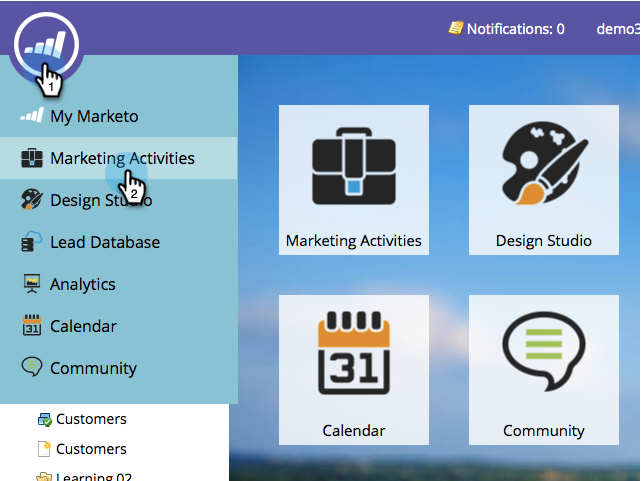This screenshot has height=481, width=641.
Task: Open Analytics from the navigation menu
Action: [x=119, y=284]
